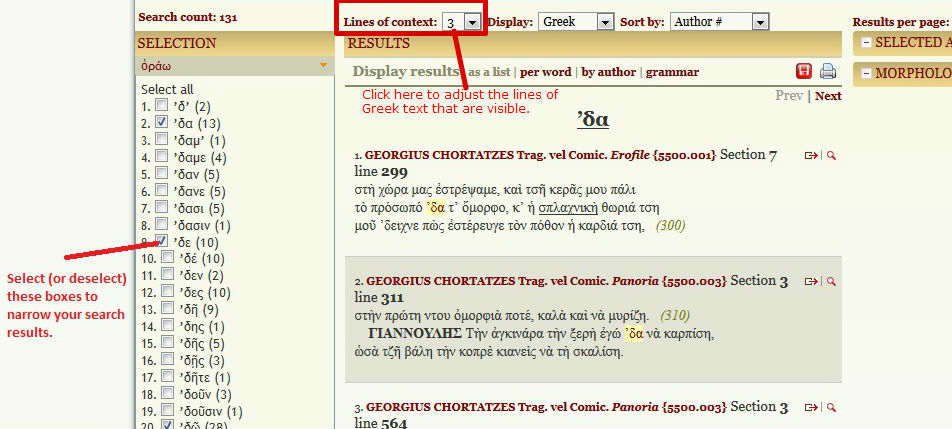The image size is (952, 429).
Task: Click highlighted ’δα in Panoria line 311 passage
Action: click(634, 334)
